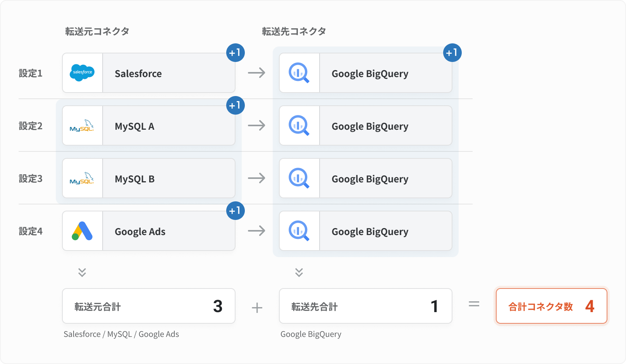The width and height of the screenshot is (626, 364).
Task: Click the double chevron above 転送元合計
Action: 82,272
